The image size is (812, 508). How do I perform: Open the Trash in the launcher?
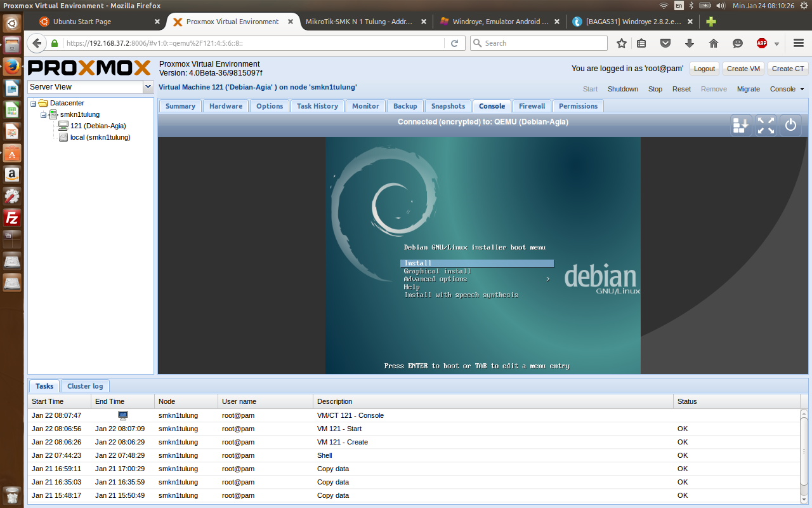[12, 495]
